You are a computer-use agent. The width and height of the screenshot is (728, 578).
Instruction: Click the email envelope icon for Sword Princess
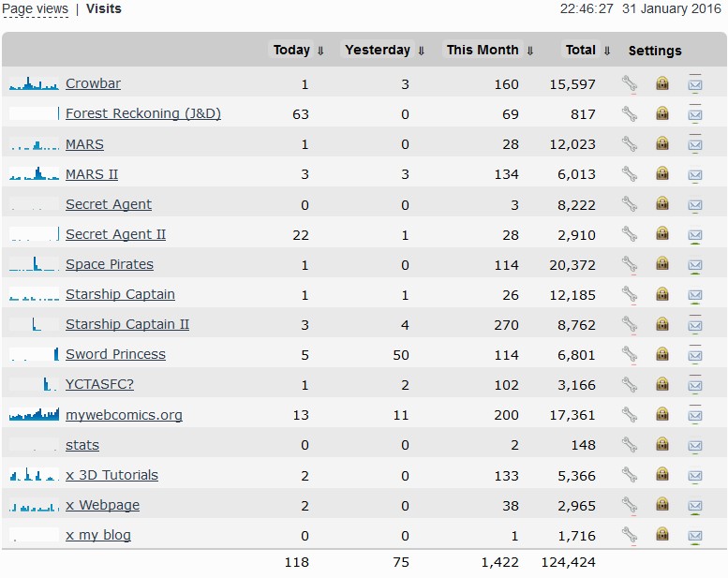pos(695,354)
